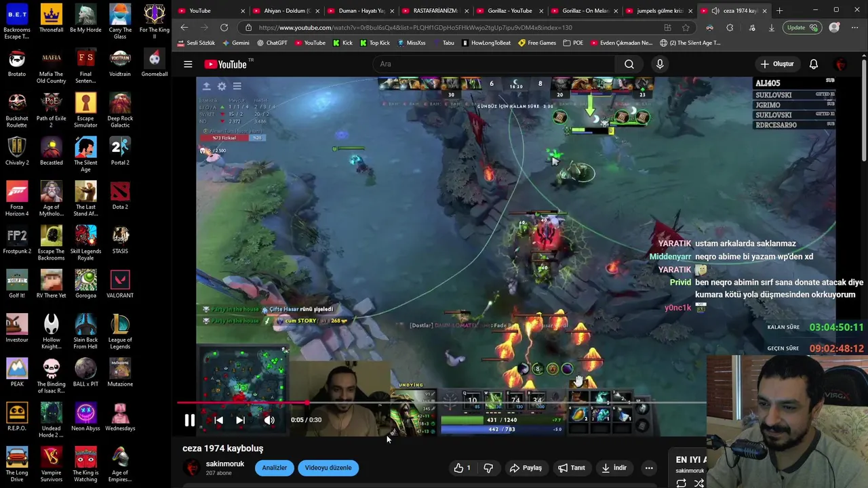Click the browser Update button
This screenshot has height=488, width=868.
coord(803,28)
